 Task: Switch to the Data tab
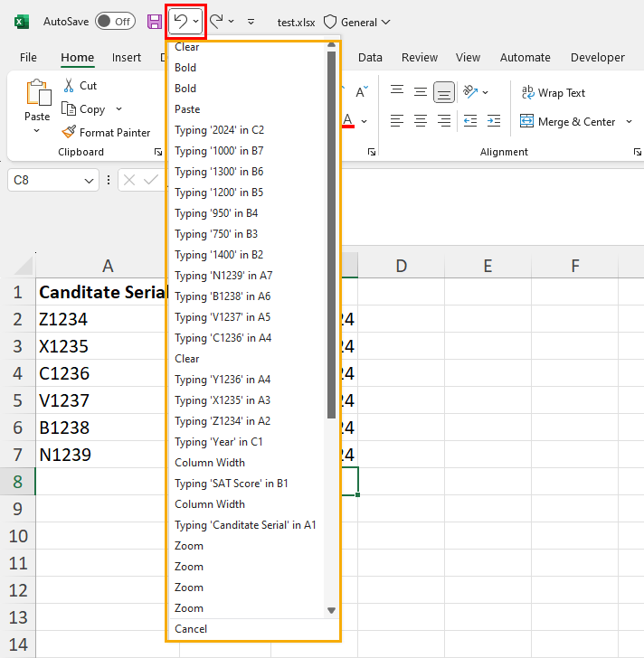click(370, 58)
